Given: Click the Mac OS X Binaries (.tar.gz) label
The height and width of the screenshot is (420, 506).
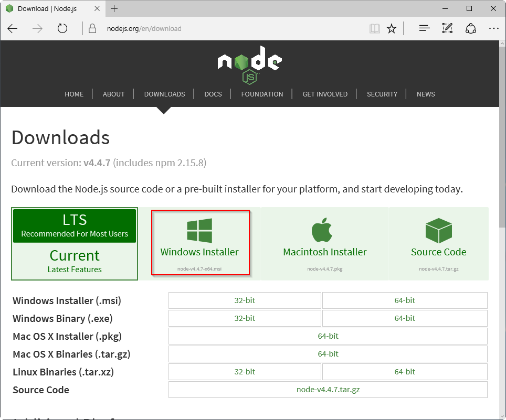Looking at the screenshot, I should coord(71,354).
